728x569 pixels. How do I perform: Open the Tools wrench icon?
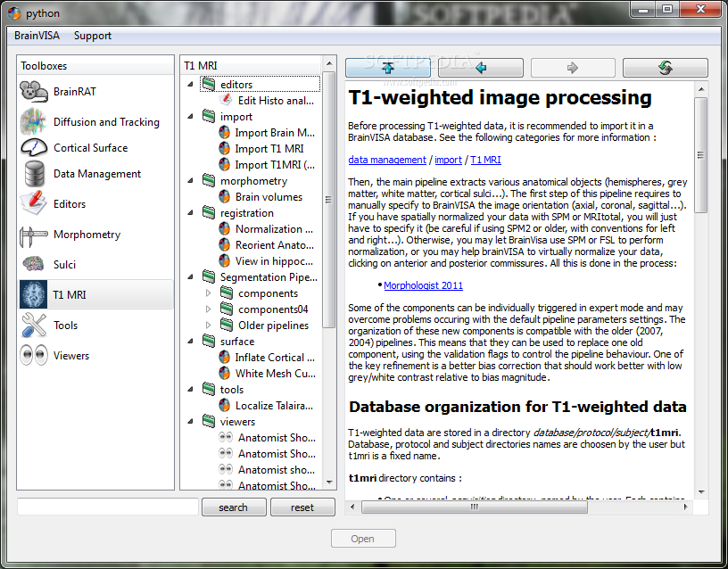pos(33,325)
